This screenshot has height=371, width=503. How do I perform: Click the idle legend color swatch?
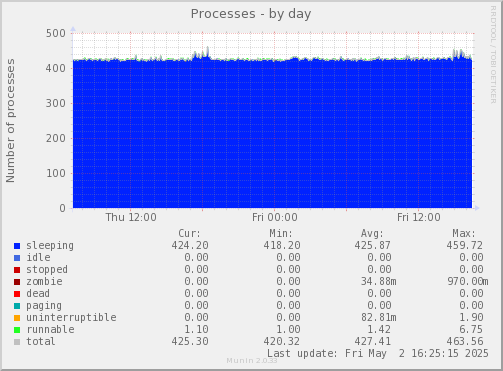point(17,258)
